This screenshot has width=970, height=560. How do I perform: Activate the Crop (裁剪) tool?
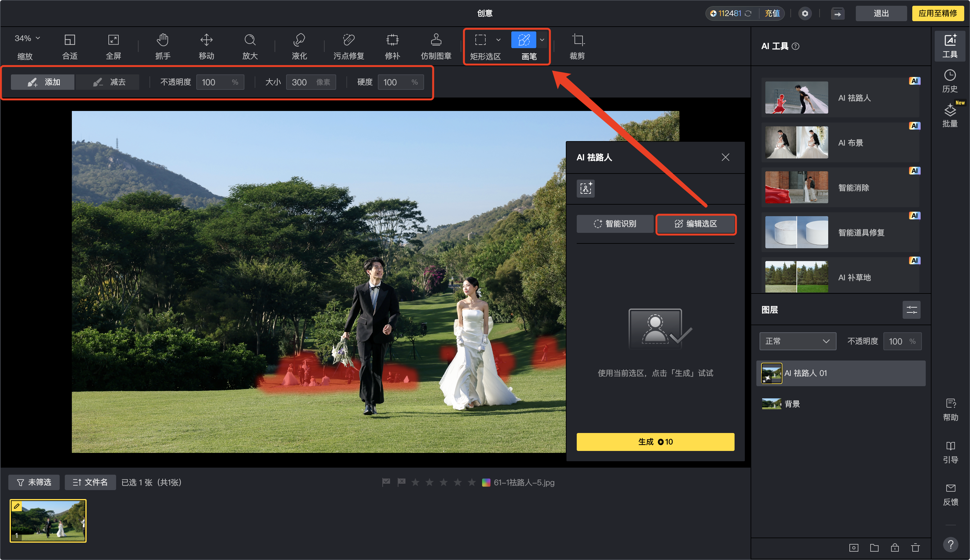click(577, 46)
